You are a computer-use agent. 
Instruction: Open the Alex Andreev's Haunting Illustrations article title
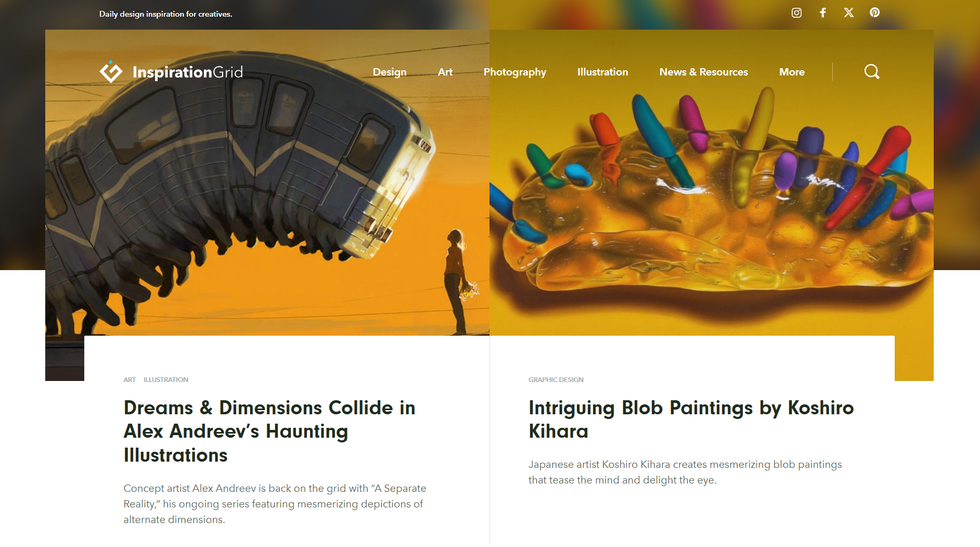(x=269, y=431)
